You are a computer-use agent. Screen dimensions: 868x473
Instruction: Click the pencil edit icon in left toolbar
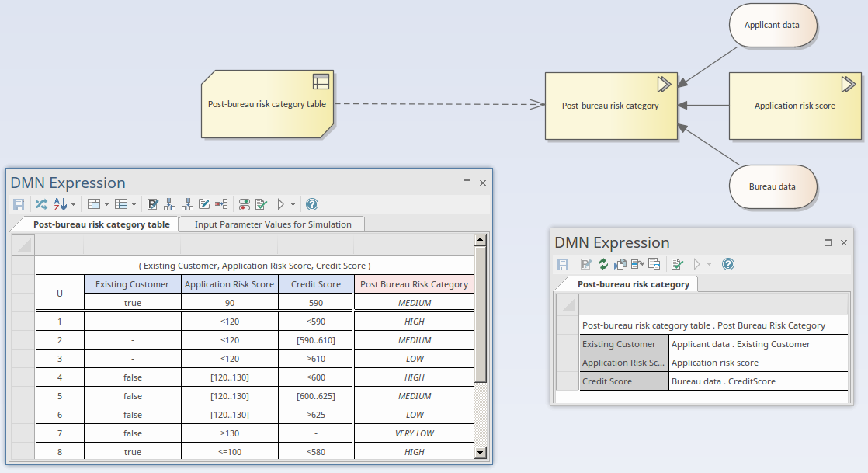pyautogui.click(x=204, y=204)
